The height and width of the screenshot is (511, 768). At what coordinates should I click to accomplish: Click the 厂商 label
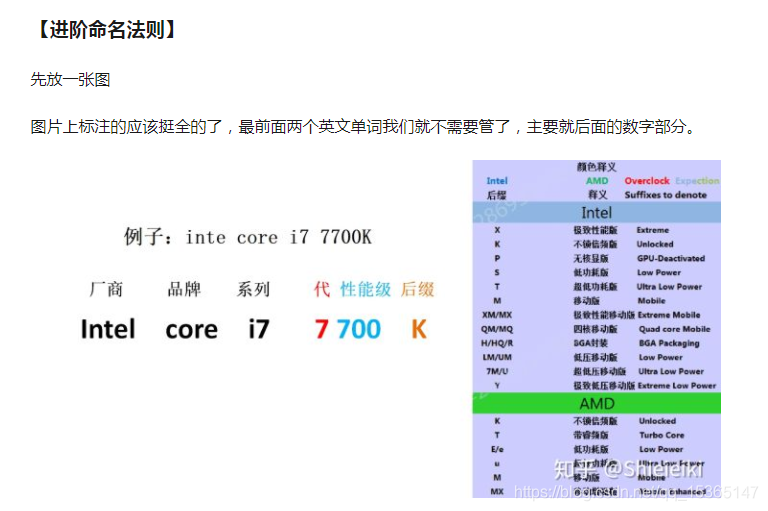pos(106,289)
